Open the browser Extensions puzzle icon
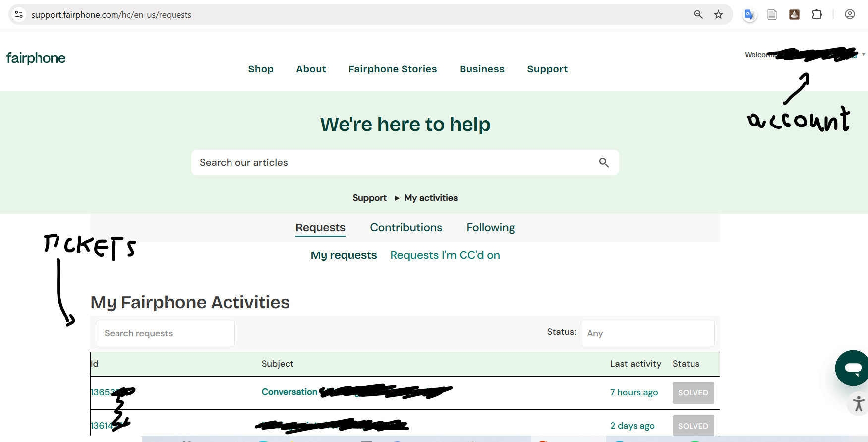The width and height of the screenshot is (868, 442). tap(817, 15)
